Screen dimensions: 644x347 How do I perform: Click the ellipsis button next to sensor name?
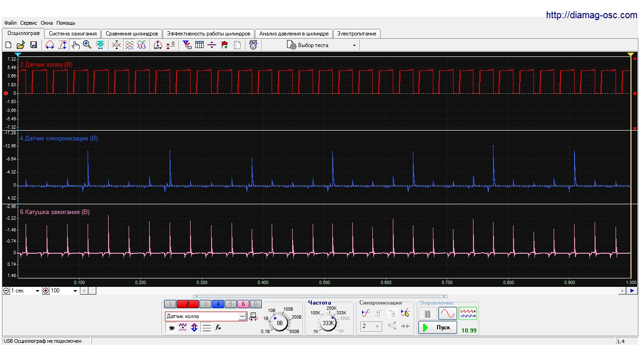(x=242, y=316)
